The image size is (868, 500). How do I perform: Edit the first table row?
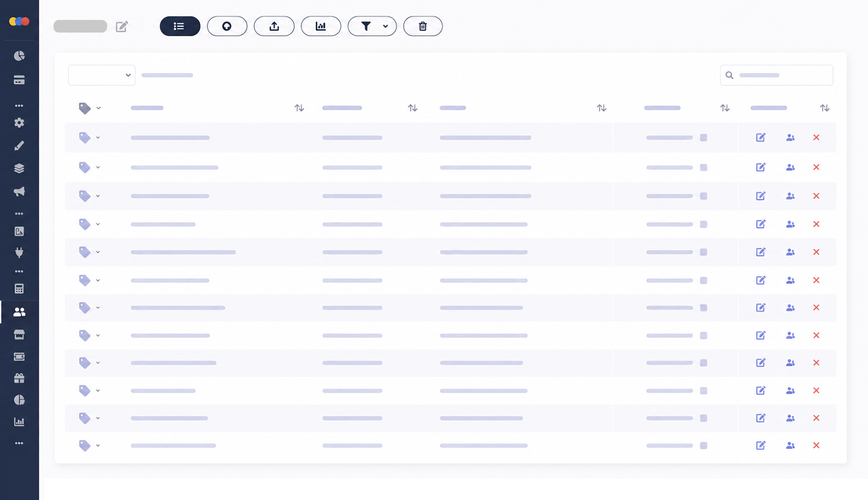(761, 138)
